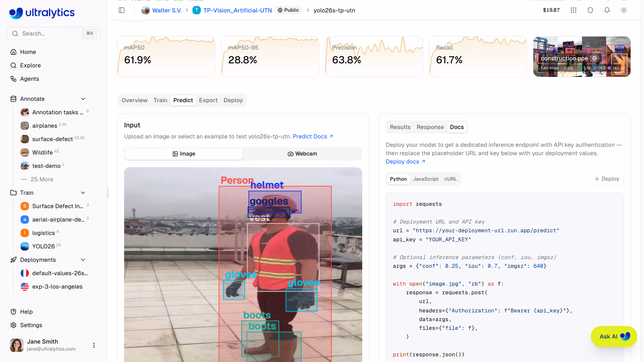The image size is (644, 362).
Task: Toggle light/dark theme sun icon
Action: click(624, 10)
